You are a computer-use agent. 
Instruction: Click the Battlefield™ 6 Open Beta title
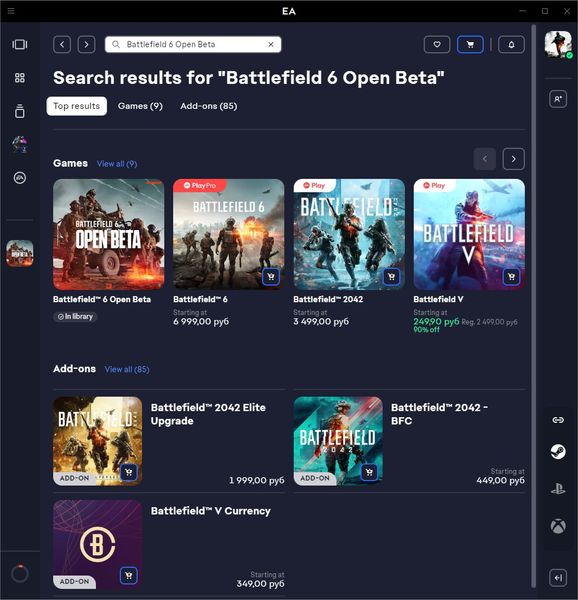tap(102, 299)
